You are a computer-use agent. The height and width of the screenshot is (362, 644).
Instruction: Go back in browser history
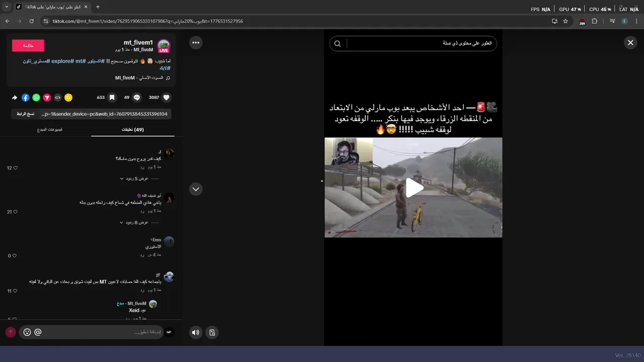(7, 21)
